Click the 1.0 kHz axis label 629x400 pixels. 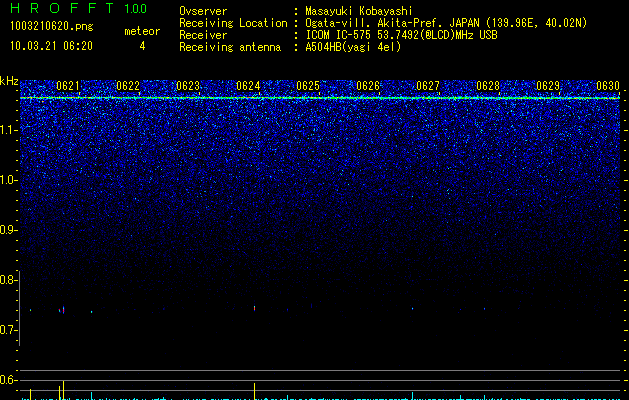coord(8,180)
